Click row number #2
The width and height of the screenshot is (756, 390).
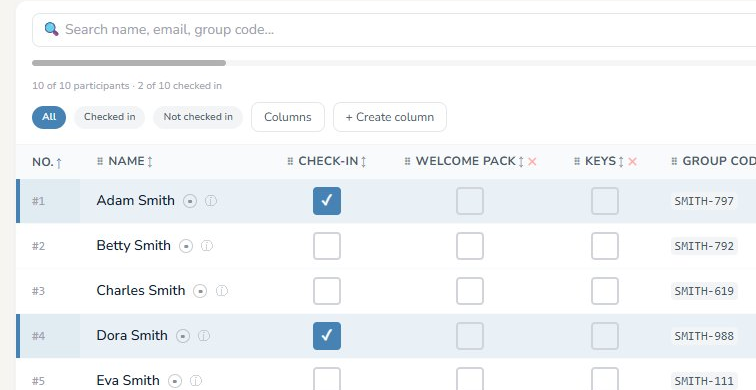(39, 246)
